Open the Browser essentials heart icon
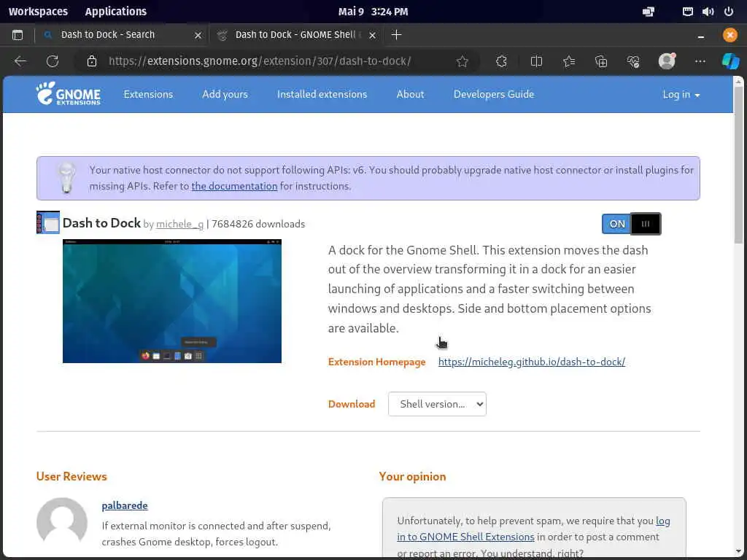This screenshot has height=560, width=747. click(633, 61)
